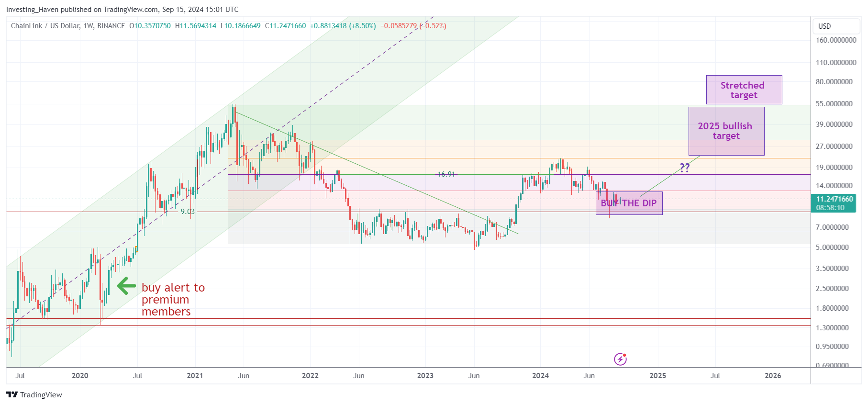Click the 2.5000000 price axis label
Image resolution: width=868 pixels, height=405 pixels.
click(832, 289)
